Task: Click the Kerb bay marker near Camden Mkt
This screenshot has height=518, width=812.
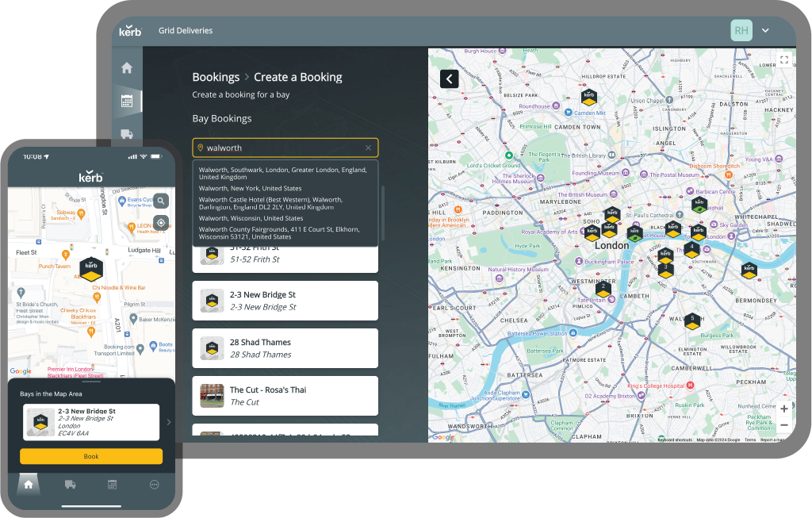Action: pyautogui.click(x=589, y=97)
